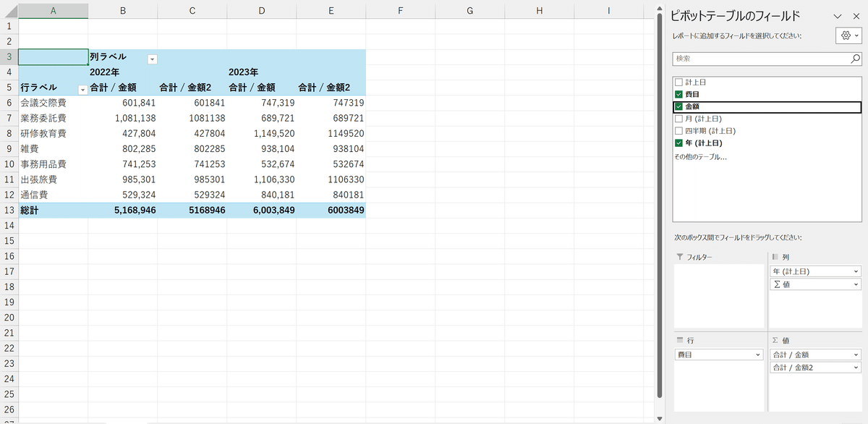Viewport: 868px width, 424px height.
Task: Open the その他のテーブル... link
Action: pyautogui.click(x=700, y=156)
